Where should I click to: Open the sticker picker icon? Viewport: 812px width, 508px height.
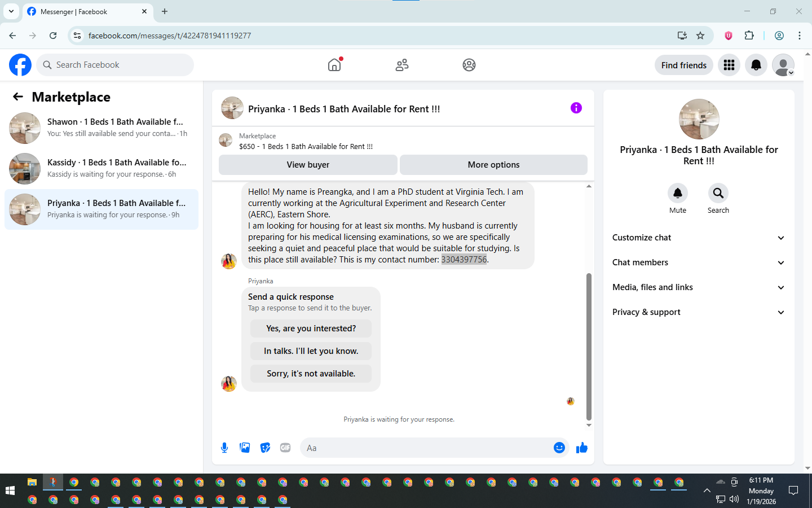coord(265,448)
